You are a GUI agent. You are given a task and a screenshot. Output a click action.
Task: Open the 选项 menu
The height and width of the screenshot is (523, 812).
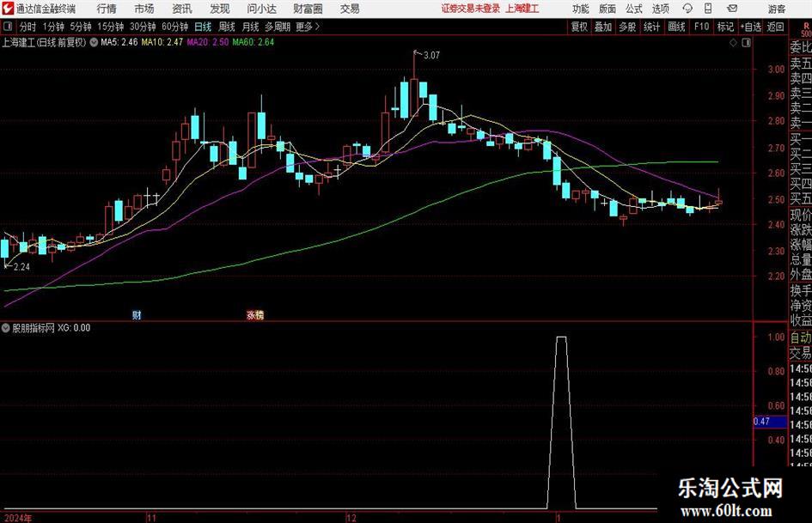[660, 9]
